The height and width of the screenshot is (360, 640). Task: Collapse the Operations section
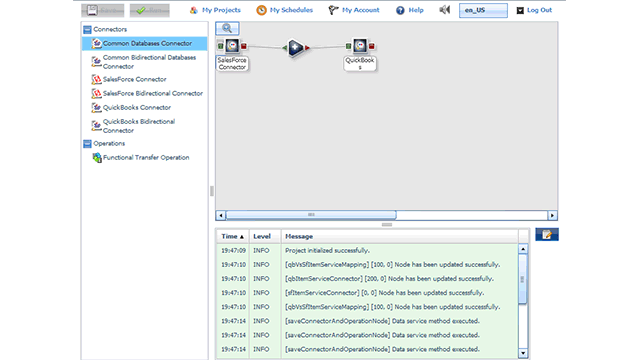(87, 144)
